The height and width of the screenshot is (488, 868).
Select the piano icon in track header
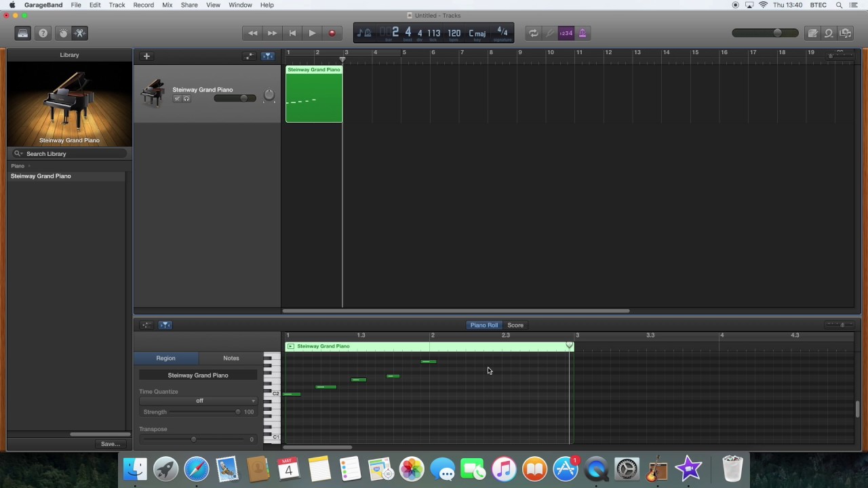[x=153, y=94]
